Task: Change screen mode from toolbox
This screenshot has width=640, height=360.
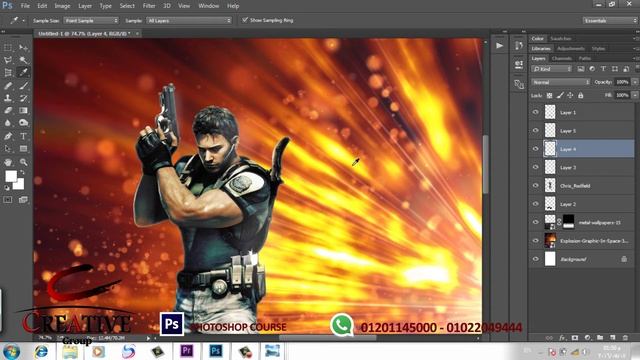Action: pos(23,200)
